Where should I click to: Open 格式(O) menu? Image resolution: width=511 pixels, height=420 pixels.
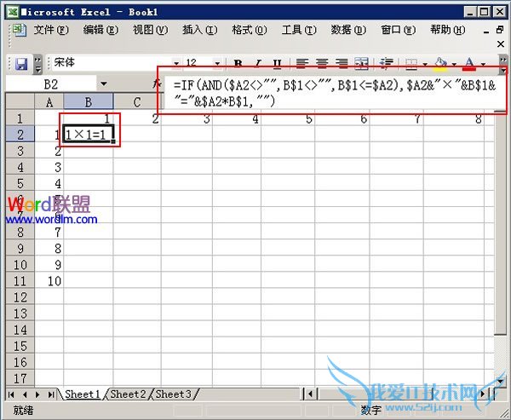point(250,30)
